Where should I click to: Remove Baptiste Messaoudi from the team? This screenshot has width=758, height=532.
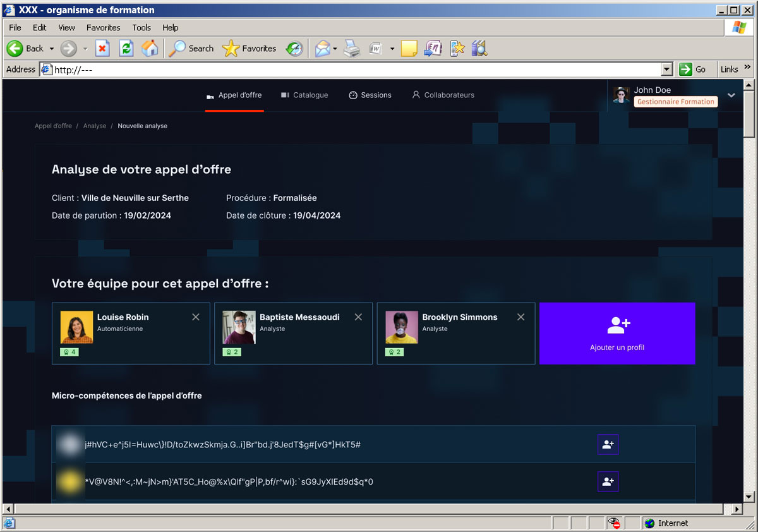[358, 317]
